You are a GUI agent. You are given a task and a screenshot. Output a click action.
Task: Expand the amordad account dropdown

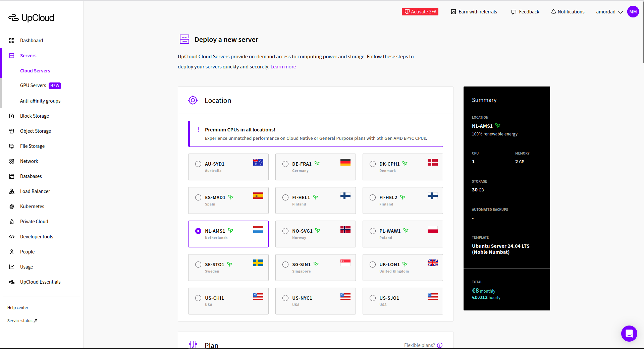610,12
